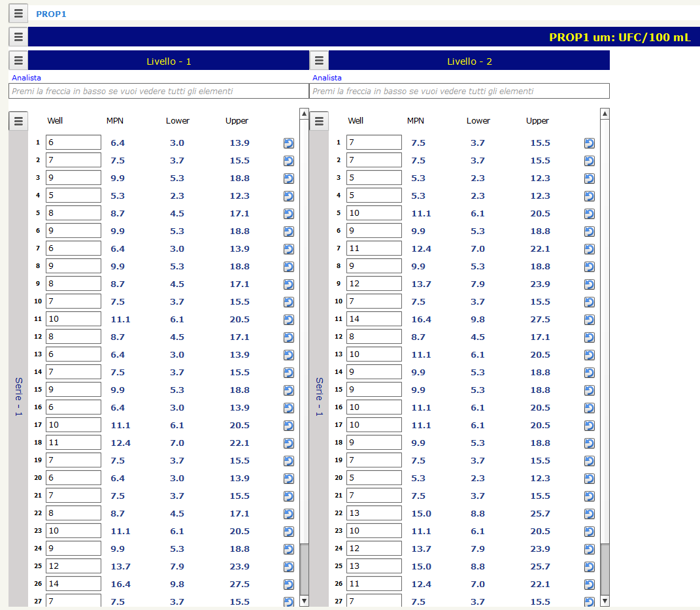
Task: Open the Analista dropdown for Livello 2
Action: 459,91
